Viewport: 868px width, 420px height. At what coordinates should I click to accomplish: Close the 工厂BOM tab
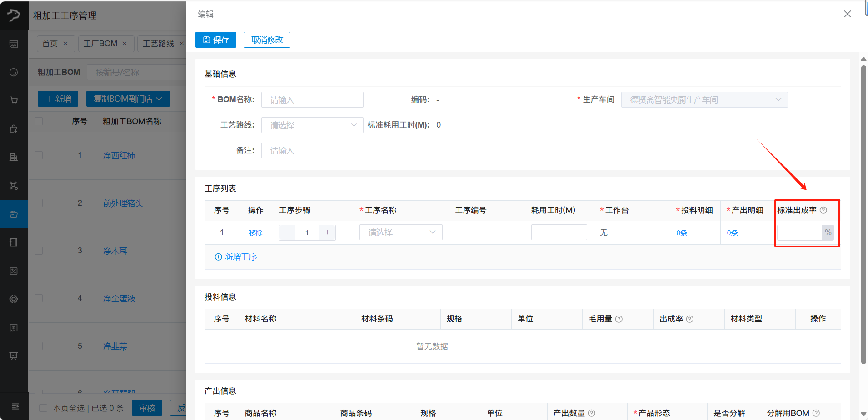tap(125, 44)
